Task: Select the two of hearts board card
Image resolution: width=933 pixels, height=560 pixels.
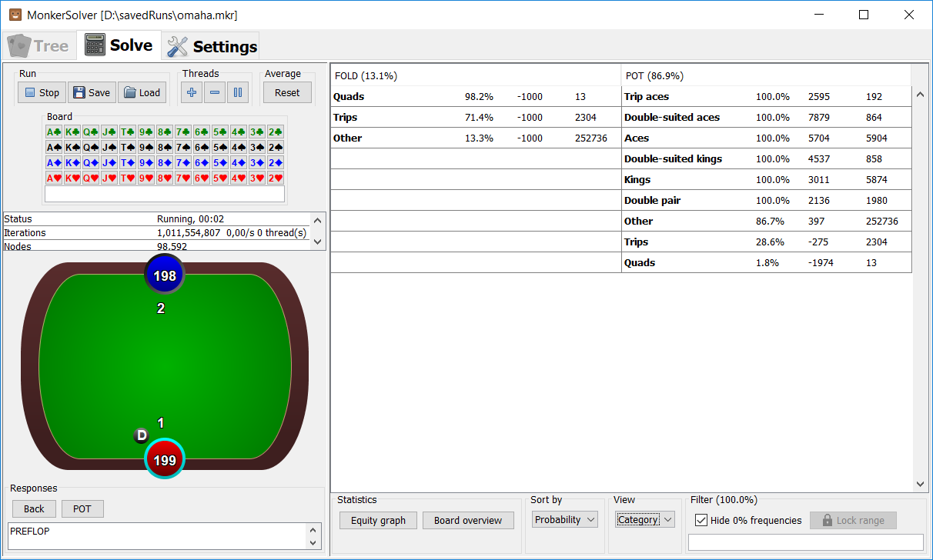Action: tap(276, 178)
